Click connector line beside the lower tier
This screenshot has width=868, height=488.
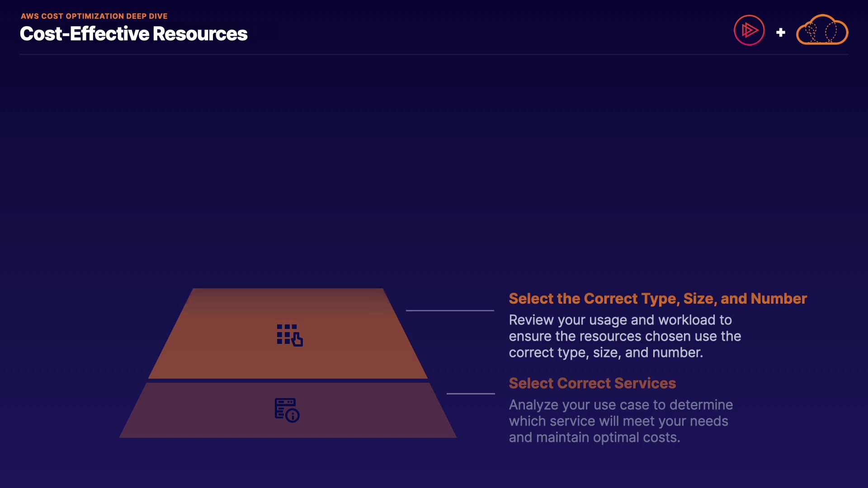click(470, 394)
